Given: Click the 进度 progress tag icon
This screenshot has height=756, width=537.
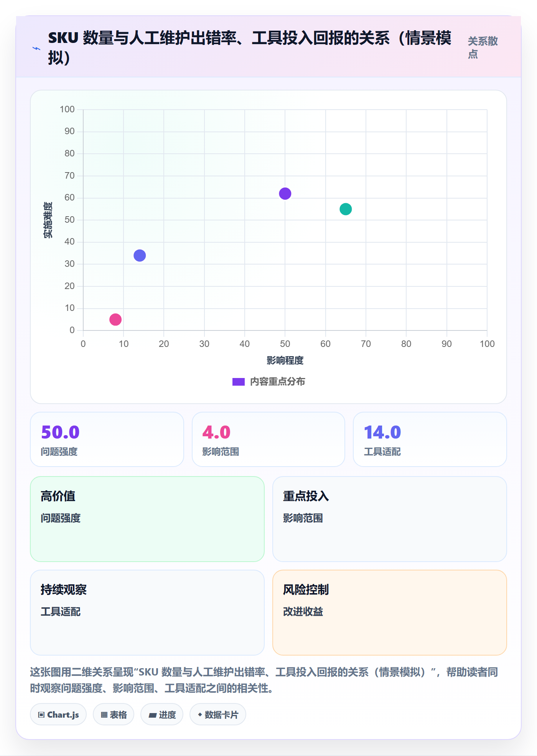Looking at the screenshot, I should pyautogui.click(x=152, y=715).
